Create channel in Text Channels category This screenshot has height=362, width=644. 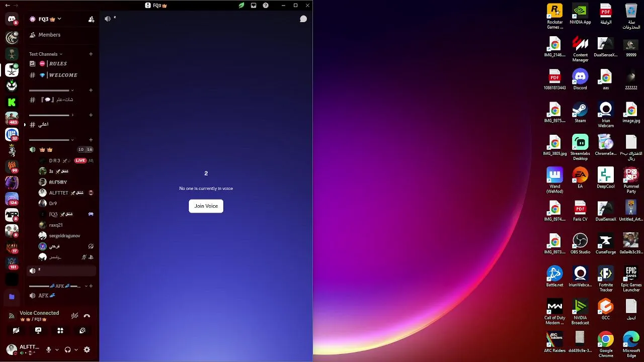tap(91, 54)
